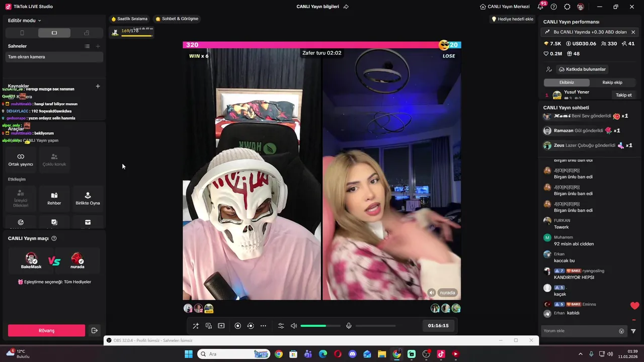Viewport: 644px width, 362px height.
Task: Open the profile avatar menu
Action: click(581, 7)
